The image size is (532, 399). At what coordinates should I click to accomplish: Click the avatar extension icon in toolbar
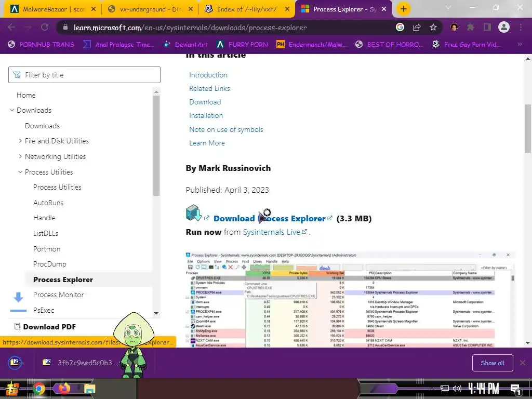click(x=454, y=28)
